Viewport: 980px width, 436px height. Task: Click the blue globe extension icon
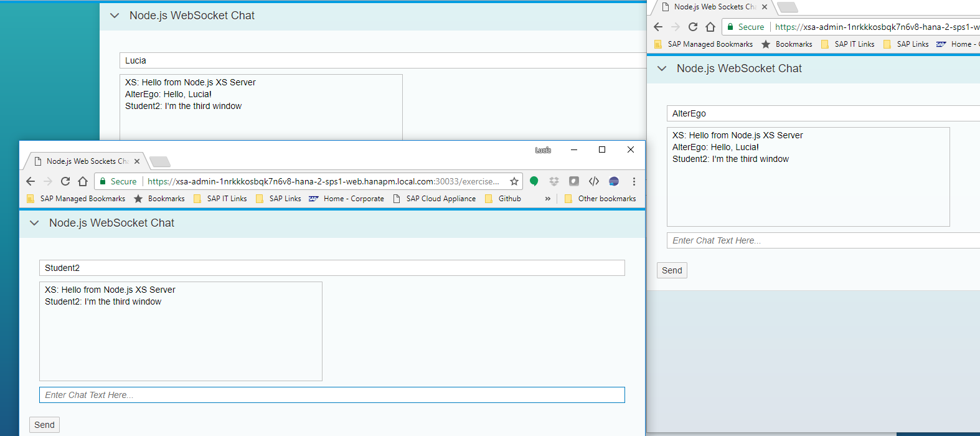tap(614, 181)
